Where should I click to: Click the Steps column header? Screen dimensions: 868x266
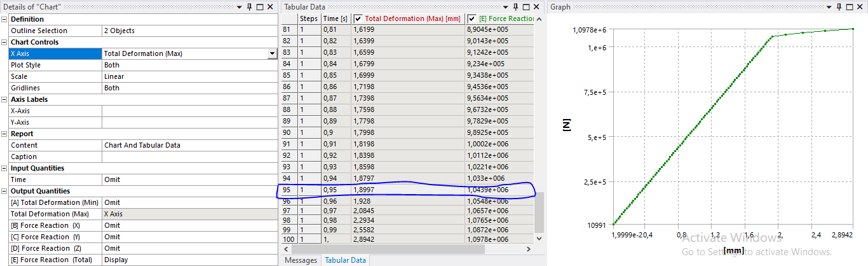tap(308, 19)
